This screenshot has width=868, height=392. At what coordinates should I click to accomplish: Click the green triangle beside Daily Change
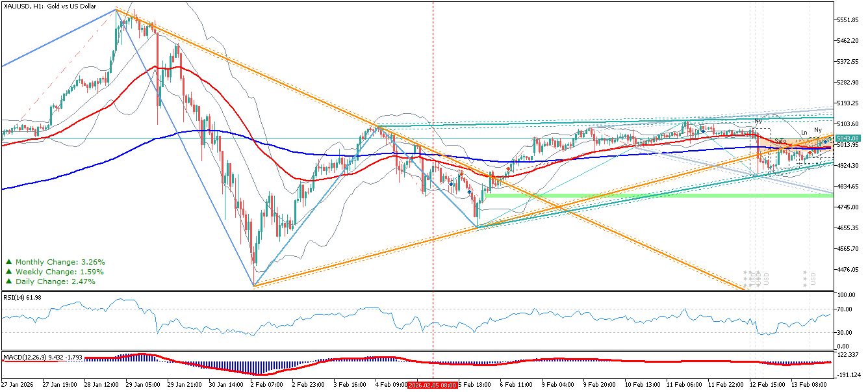[x=8, y=281]
